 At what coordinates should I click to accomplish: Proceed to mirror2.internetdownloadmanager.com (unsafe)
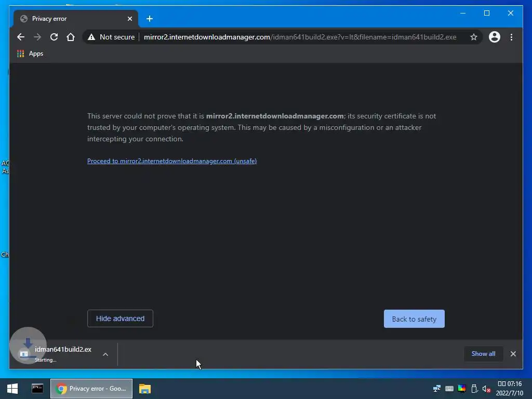tap(172, 161)
